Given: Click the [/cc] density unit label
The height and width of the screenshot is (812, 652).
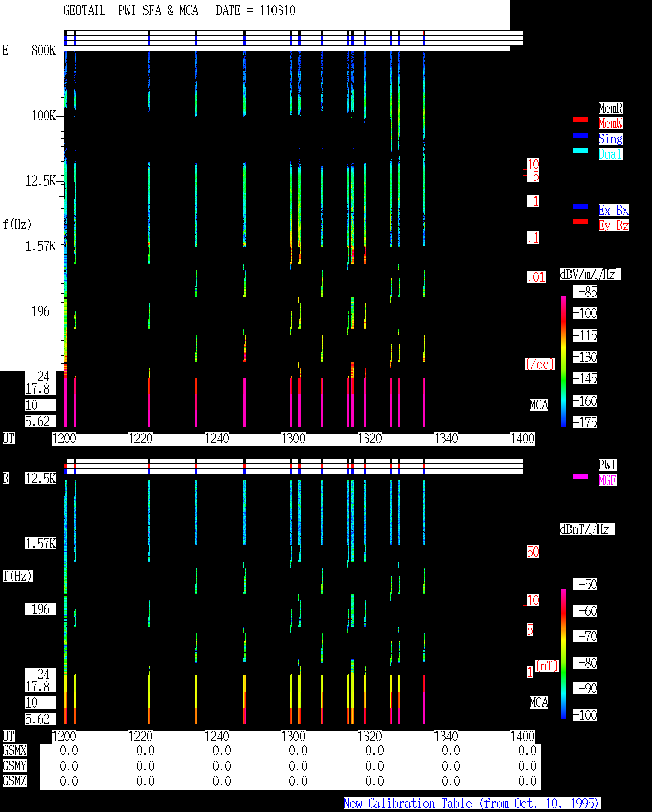Looking at the screenshot, I should coord(540,364).
